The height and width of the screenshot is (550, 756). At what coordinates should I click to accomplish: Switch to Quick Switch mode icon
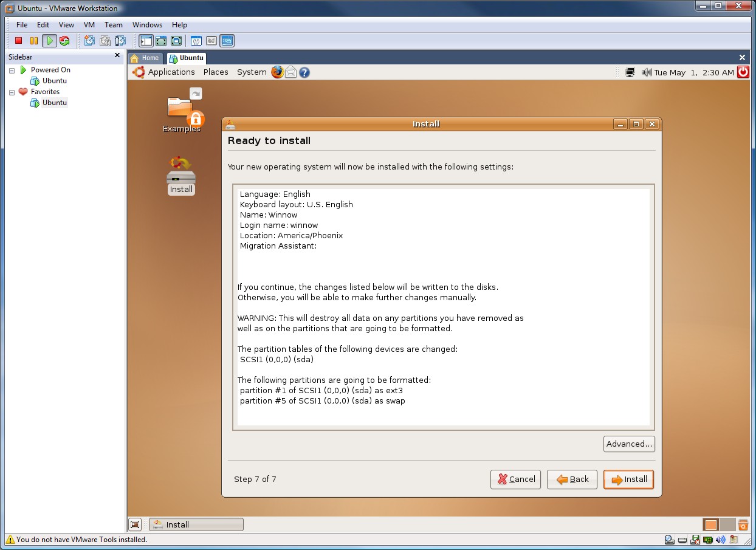pyautogui.click(x=161, y=41)
